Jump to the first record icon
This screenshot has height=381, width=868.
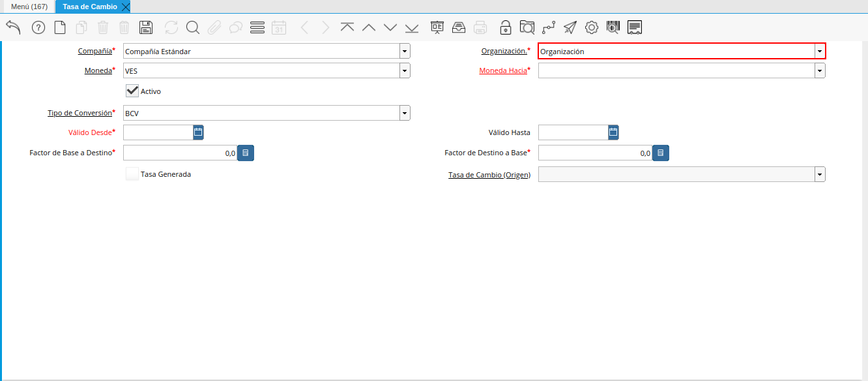(347, 27)
